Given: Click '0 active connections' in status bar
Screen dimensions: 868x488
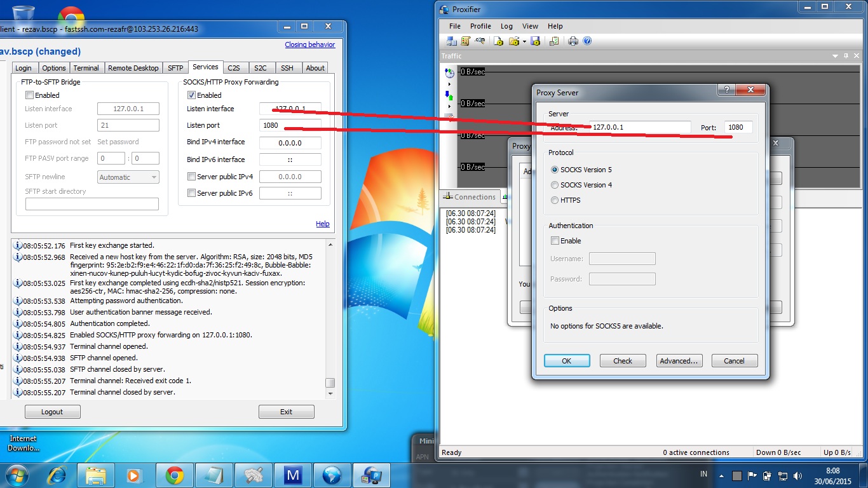Looking at the screenshot, I should tap(696, 452).
